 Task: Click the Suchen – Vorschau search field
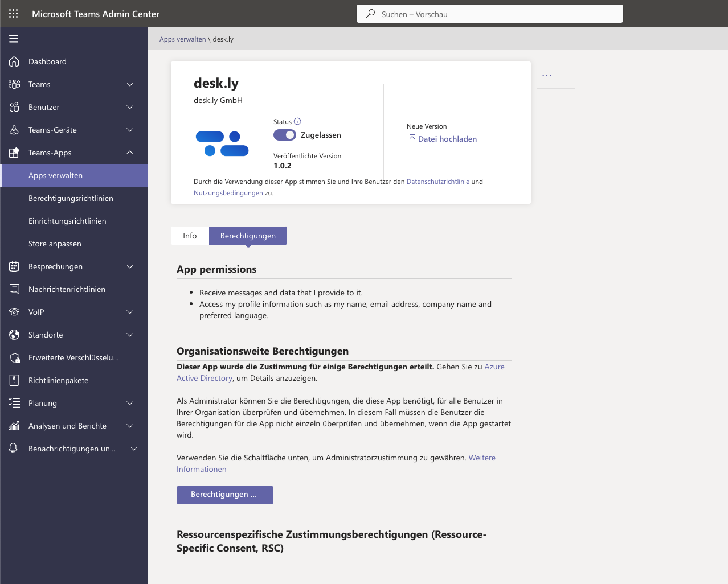click(490, 14)
